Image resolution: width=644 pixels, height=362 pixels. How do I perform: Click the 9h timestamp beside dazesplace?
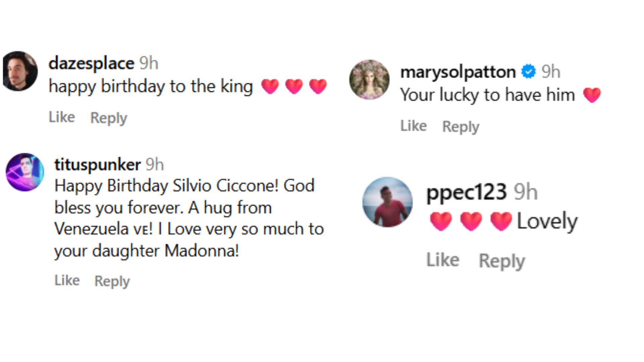pyautogui.click(x=149, y=63)
